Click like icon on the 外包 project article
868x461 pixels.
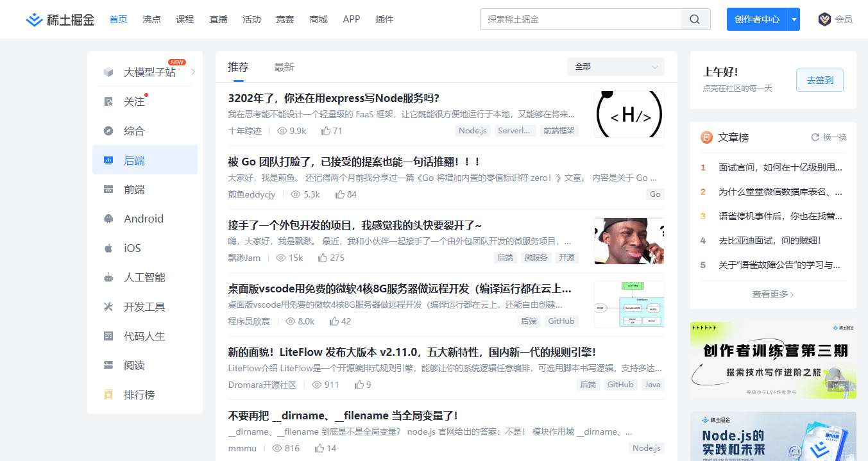[323, 258]
